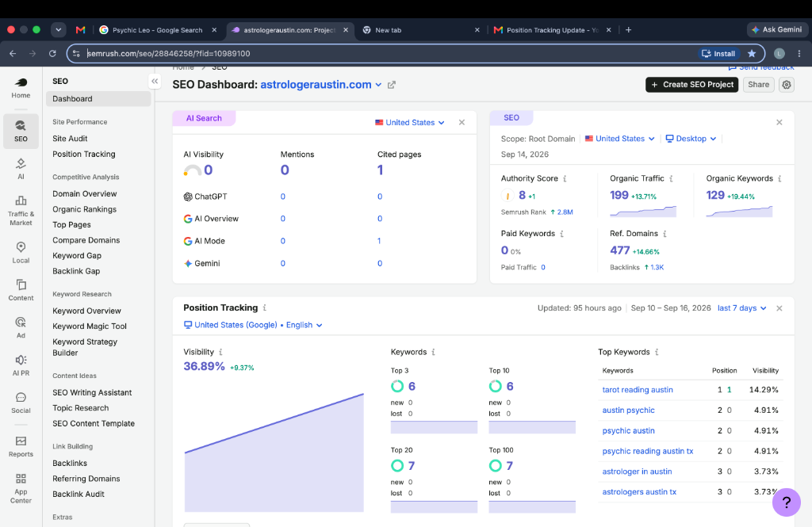Open Site Audit menu item
812x527 pixels.
pyautogui.click(x=70, y=139)
